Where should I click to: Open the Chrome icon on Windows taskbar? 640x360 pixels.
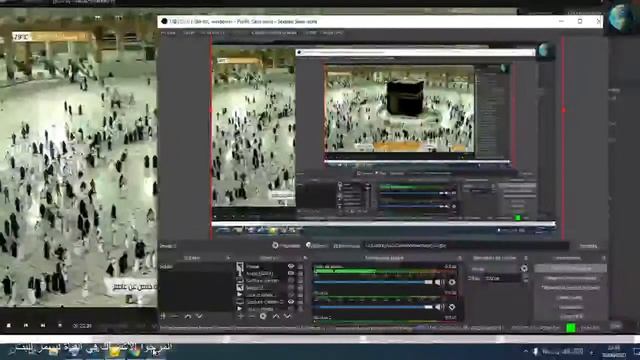point(134,351)
